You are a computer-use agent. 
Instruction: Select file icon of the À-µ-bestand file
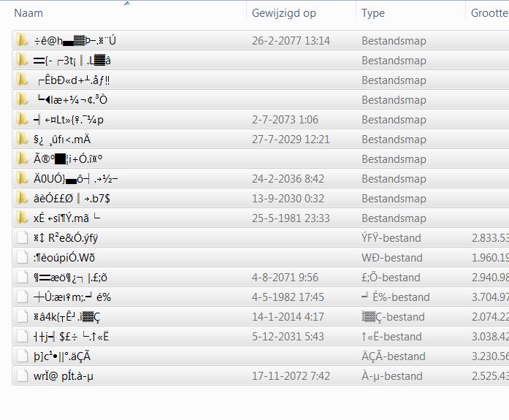tap(22, 376)
